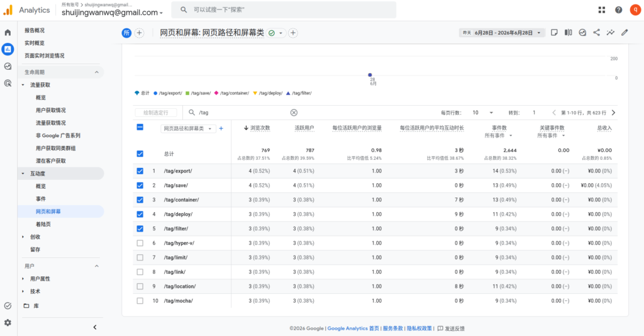Go to next page of table rows
The image size is (644, 336).
point(613,113)
